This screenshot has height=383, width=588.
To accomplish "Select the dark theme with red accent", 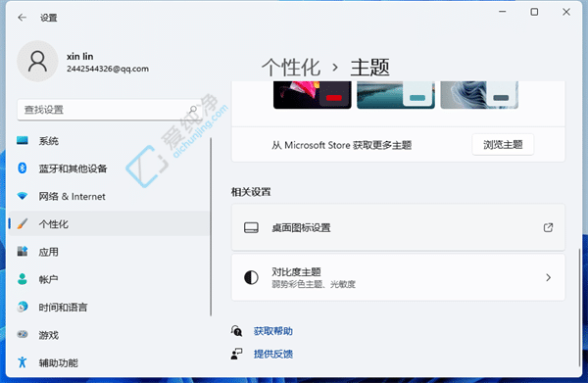I will [x=313, y=95].
